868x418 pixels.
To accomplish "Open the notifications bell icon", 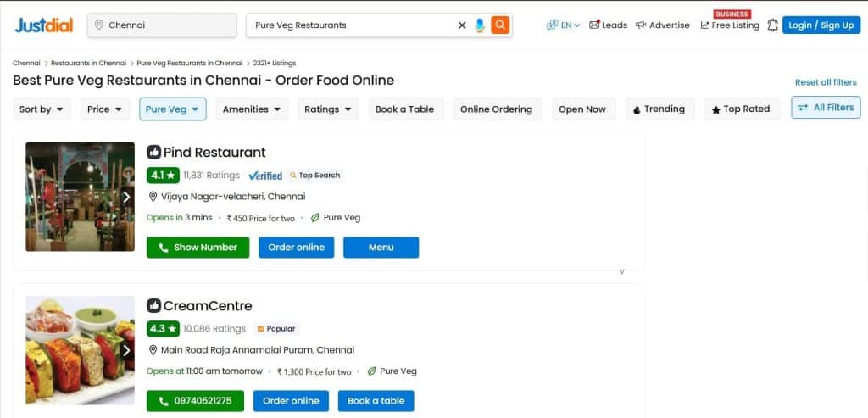I will [772, 25].
